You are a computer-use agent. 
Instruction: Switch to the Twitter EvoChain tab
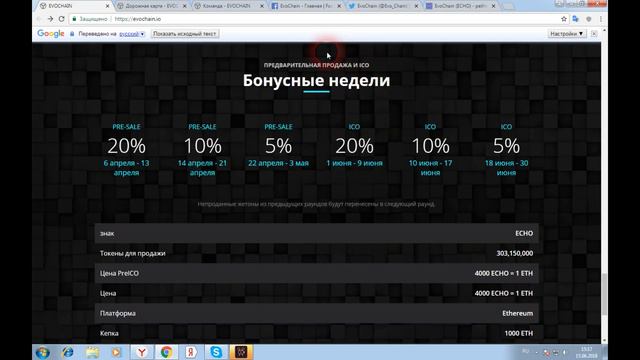pos(382,6)
